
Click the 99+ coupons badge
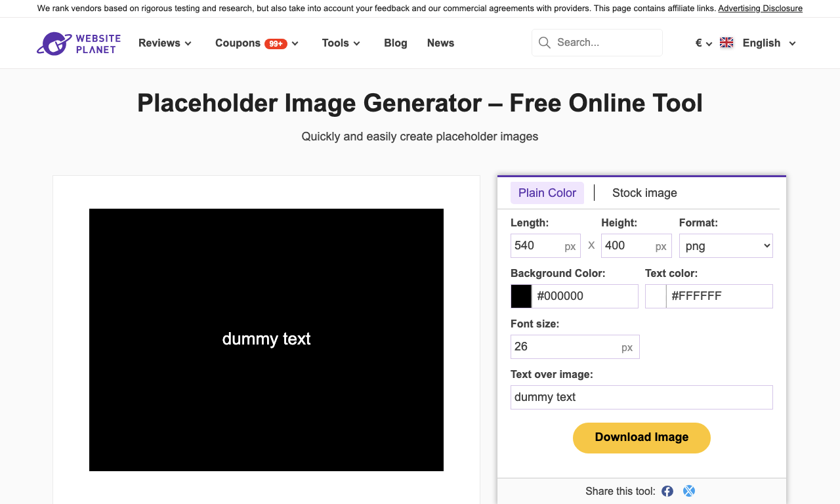[x=276, y=44]
